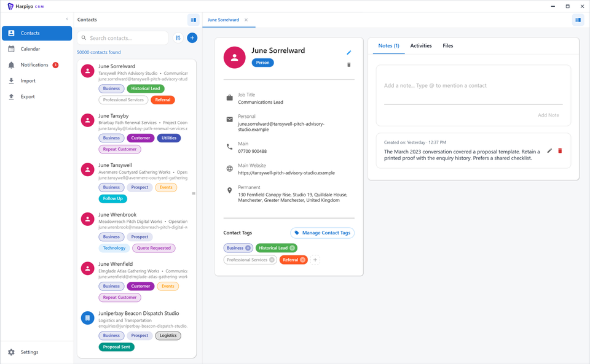This screenshot has width=590, height=364.
Task: Add a tag with the plus icon
Action: tap(315, 260)
